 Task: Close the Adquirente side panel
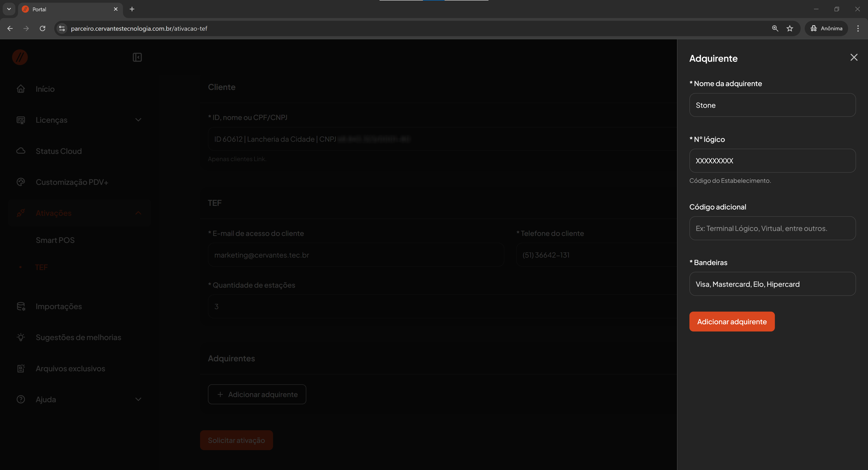[854, 57]
